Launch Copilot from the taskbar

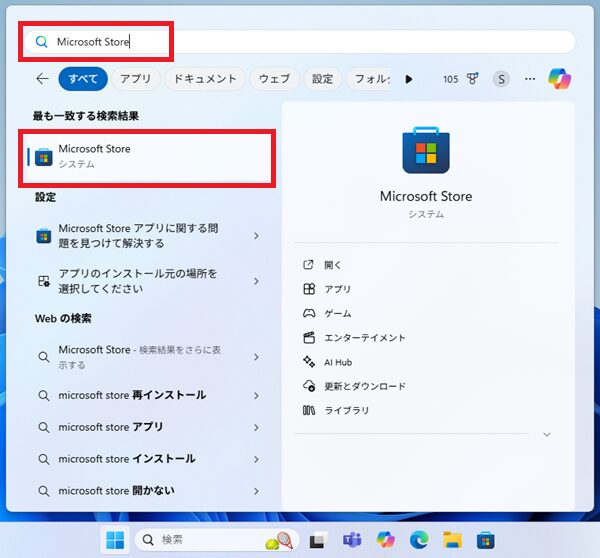point(385,540)
